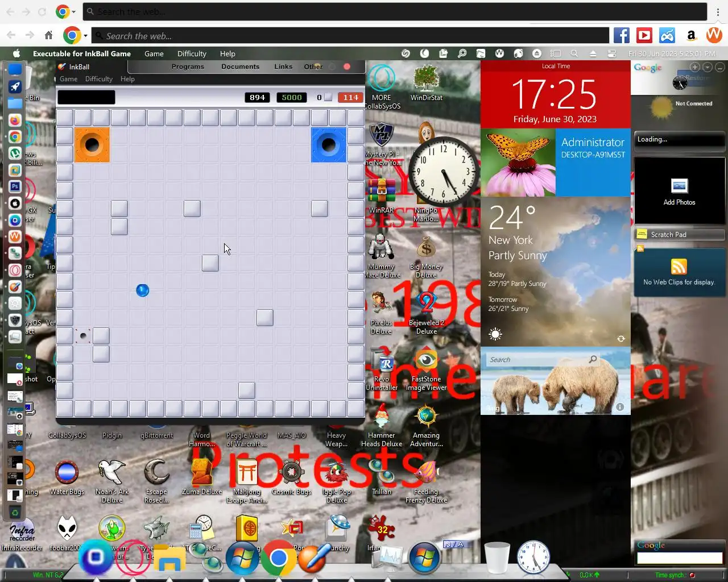Open browser three-dot options menu

(x=718, y=11)
